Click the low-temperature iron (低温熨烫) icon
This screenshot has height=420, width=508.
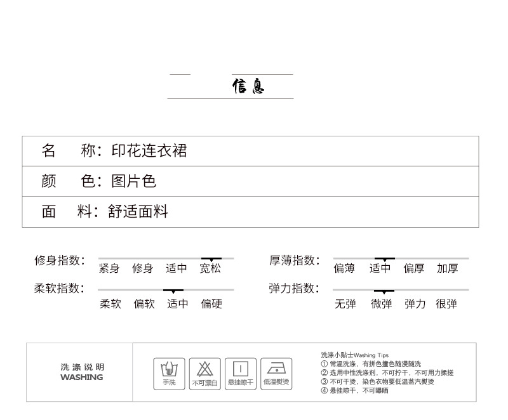pos(276,374)
